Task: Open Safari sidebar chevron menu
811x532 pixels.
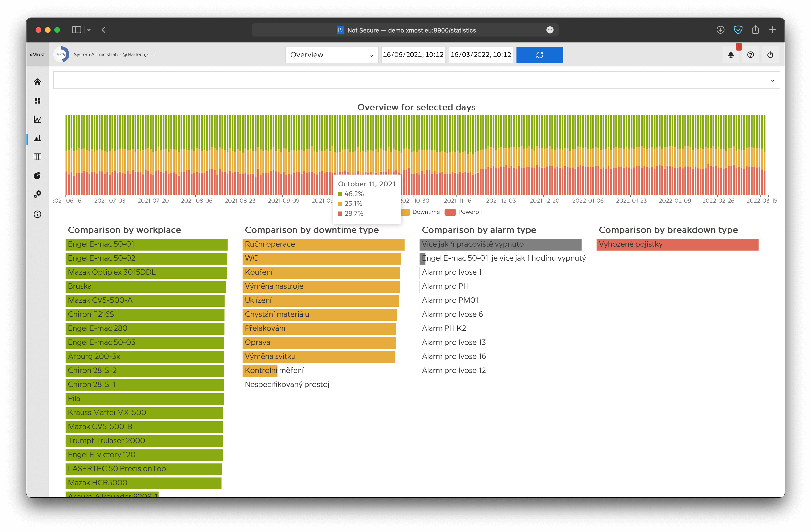Action: coord(89,30)
